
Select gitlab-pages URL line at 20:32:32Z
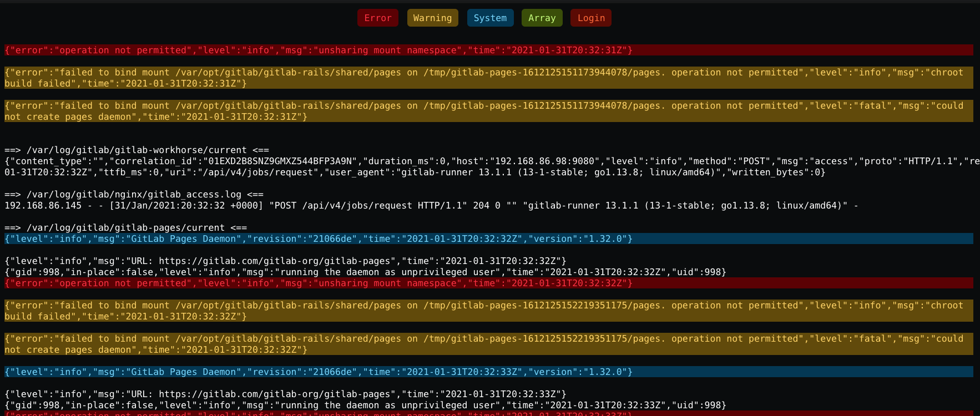pos(285,261)
